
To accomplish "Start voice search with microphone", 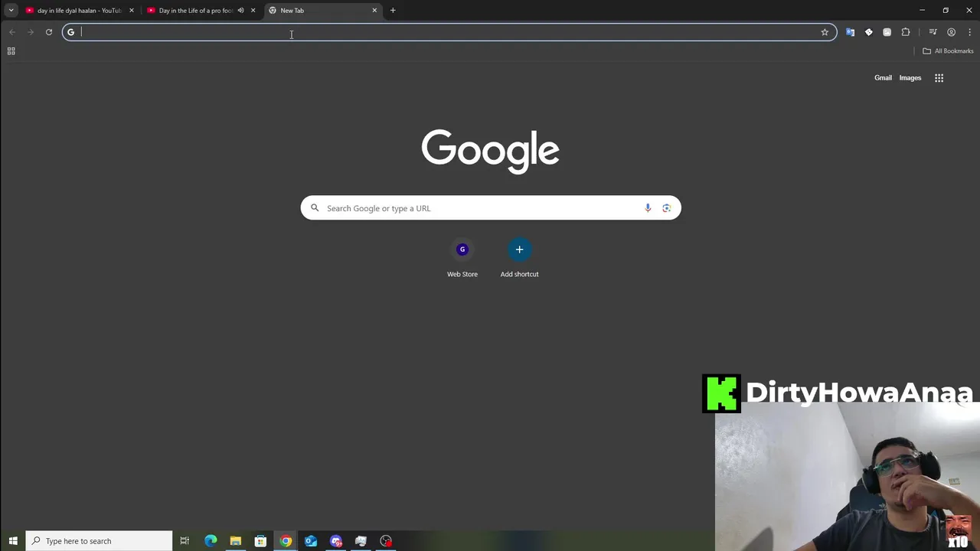I will (x=648, y=208).
